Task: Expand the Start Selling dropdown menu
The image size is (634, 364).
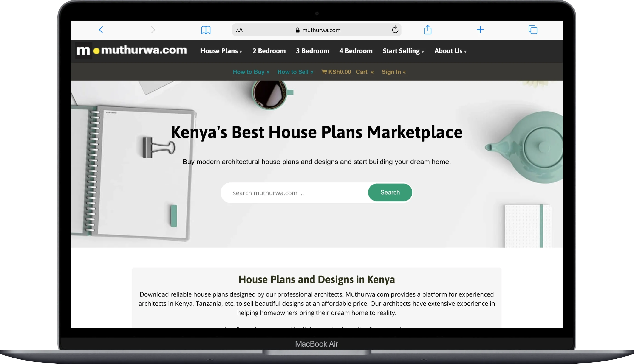Action: (x=403, y=51)
